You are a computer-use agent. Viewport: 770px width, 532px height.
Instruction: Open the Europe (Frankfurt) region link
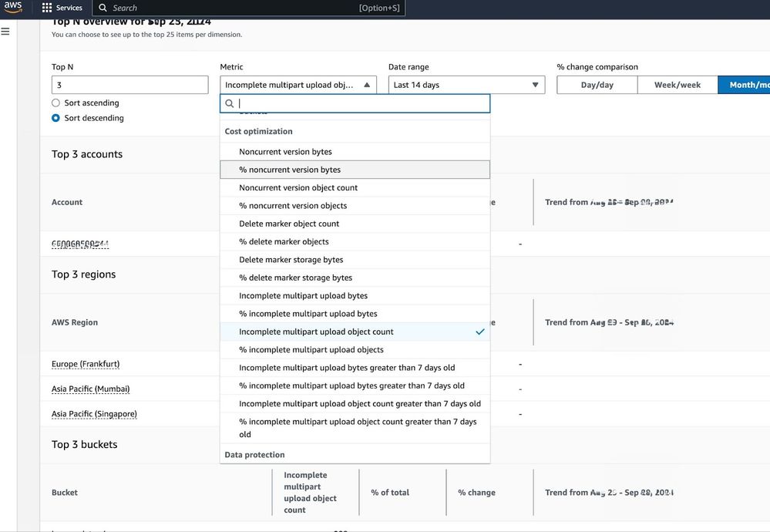[x=86, y=364]
